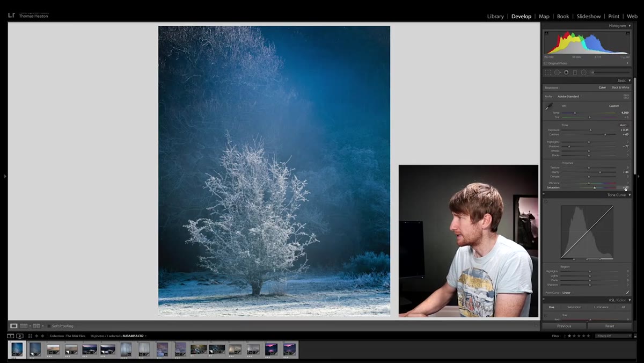This screenshot has height=363, width=644.
Task: Set treatment to Color
Action: click(x=602, y=88)
